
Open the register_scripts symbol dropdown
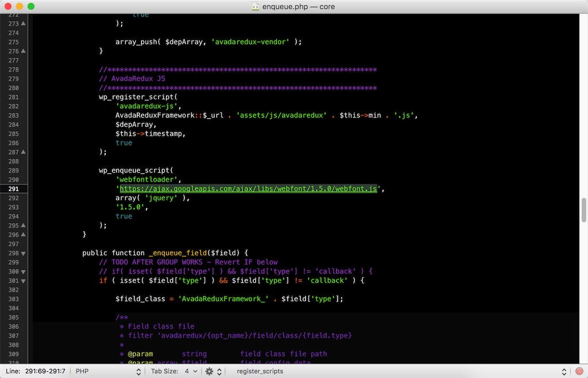[x=402, y=371]
